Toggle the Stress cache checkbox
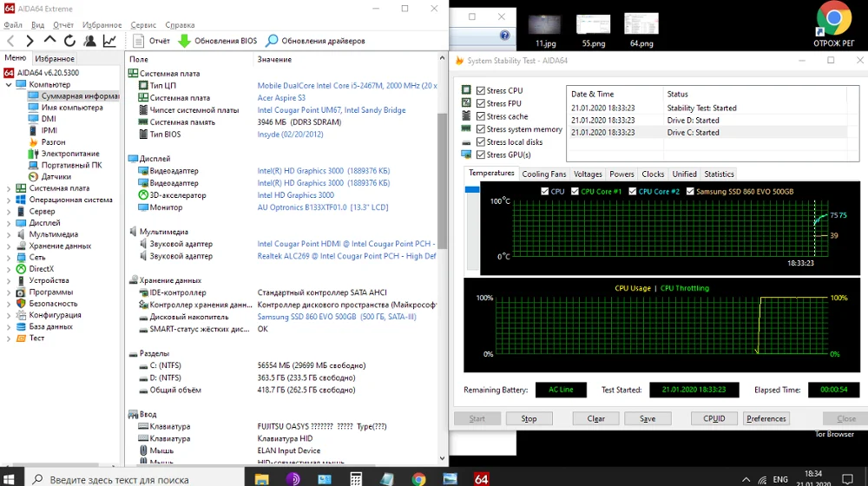868x486 pixels. (x=481, y=116)
